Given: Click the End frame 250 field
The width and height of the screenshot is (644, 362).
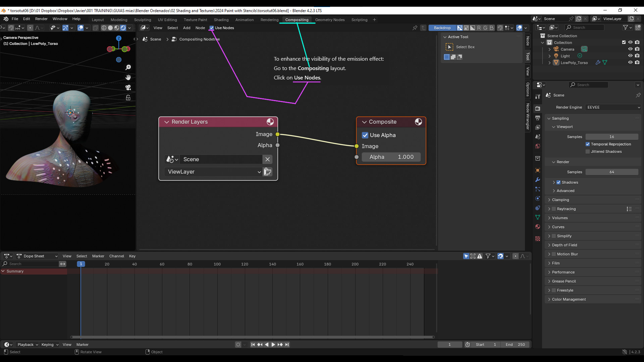Looking at the screenshot, I should [516, 345].
